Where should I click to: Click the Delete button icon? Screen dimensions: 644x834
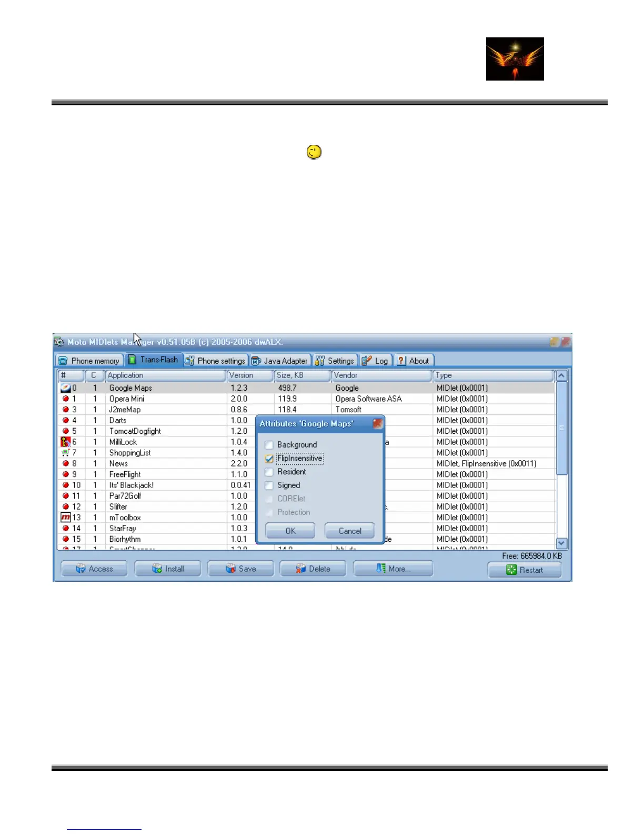(300, 569)
